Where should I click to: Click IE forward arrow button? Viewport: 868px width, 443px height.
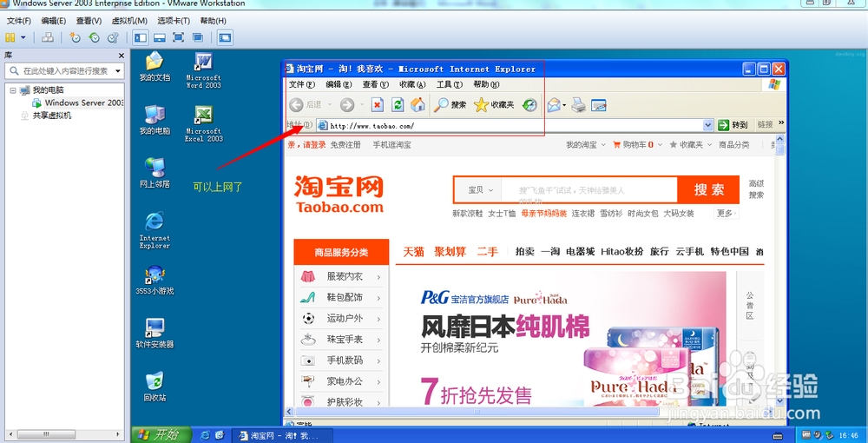pyautogui.click(x=347, y=104)
